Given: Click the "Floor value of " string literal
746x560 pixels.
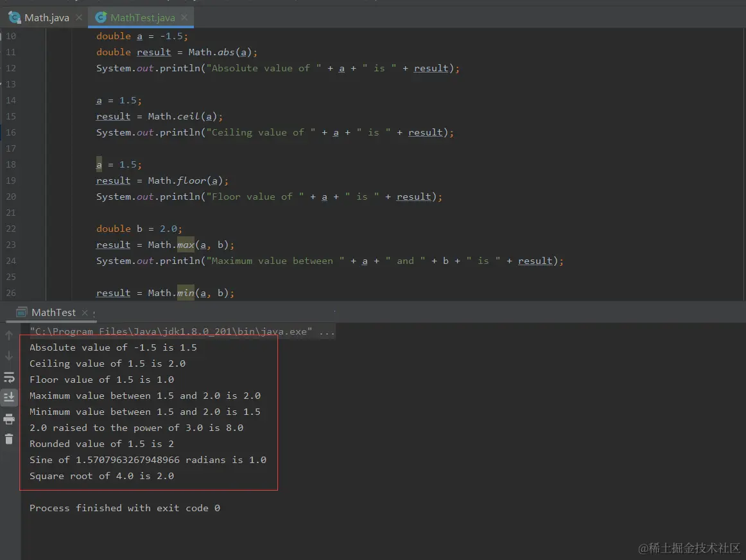Looking at the screenshot, I should click(255, 197).
